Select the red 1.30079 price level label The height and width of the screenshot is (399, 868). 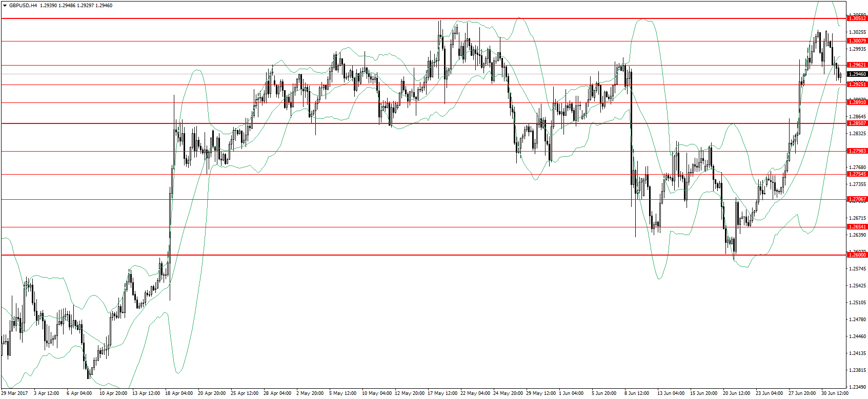pyautogui.click(x=857, y=41)
